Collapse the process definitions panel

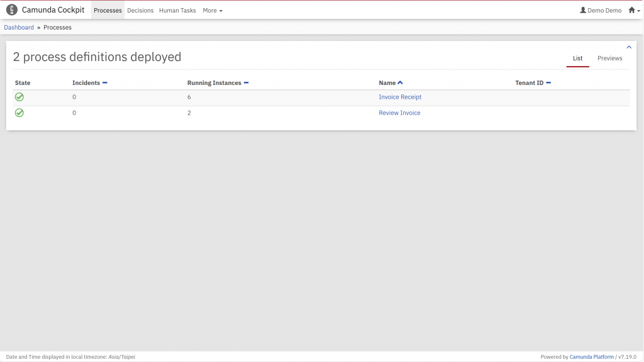pyautogui.click(x=629, y=47)
